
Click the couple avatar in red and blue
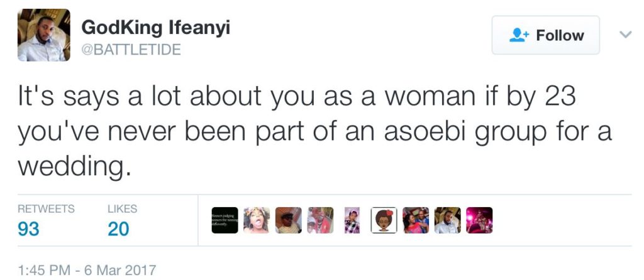click(416, 220)
